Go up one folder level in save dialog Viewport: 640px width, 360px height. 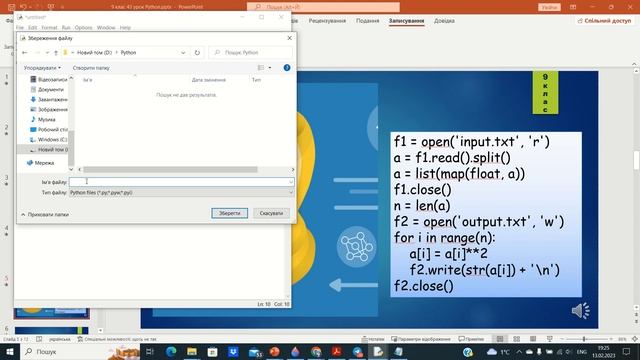click(56, 53)
